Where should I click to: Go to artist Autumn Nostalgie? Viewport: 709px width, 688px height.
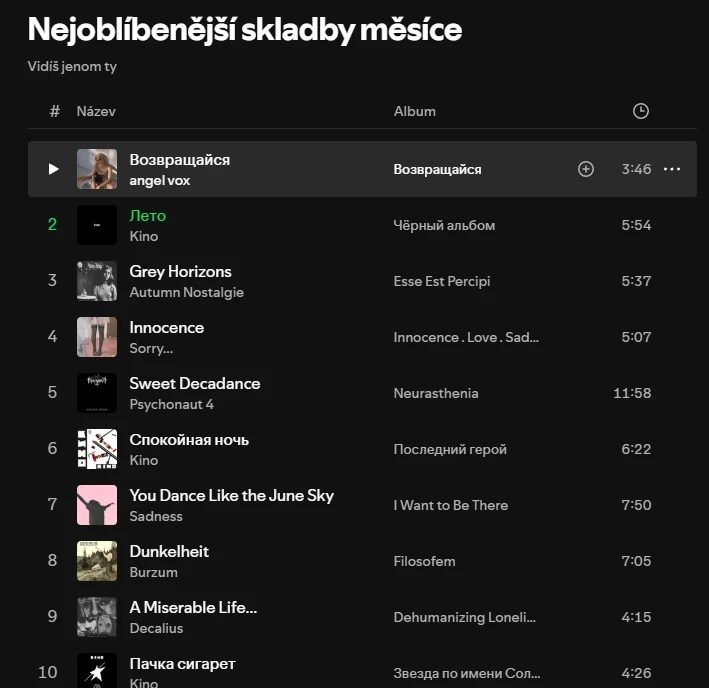186,293
